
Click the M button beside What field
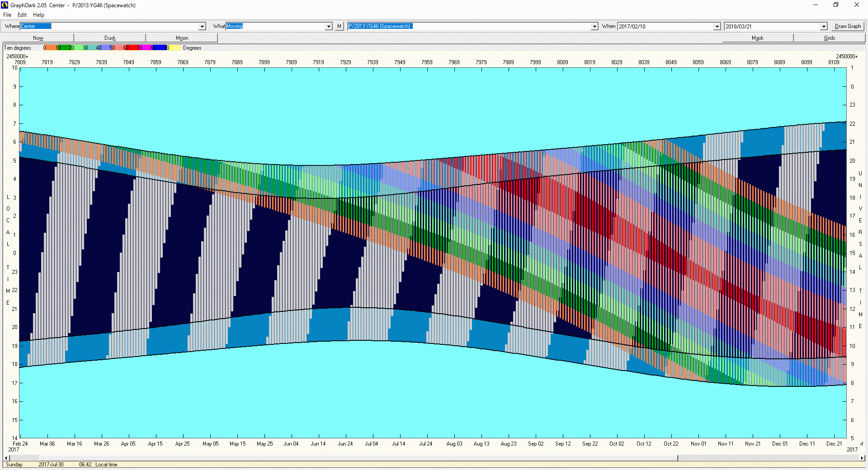tap(340, 26)
